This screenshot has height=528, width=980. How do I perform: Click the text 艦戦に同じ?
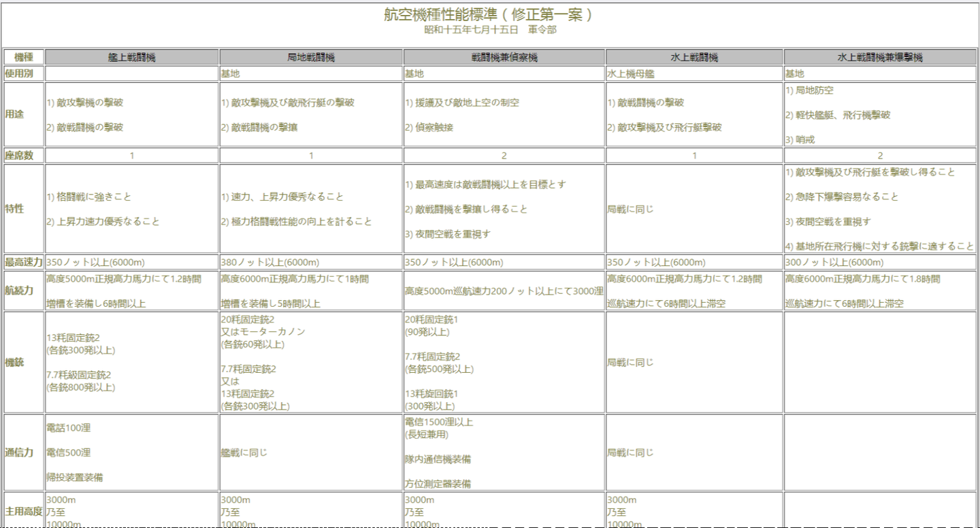point(244,452)
